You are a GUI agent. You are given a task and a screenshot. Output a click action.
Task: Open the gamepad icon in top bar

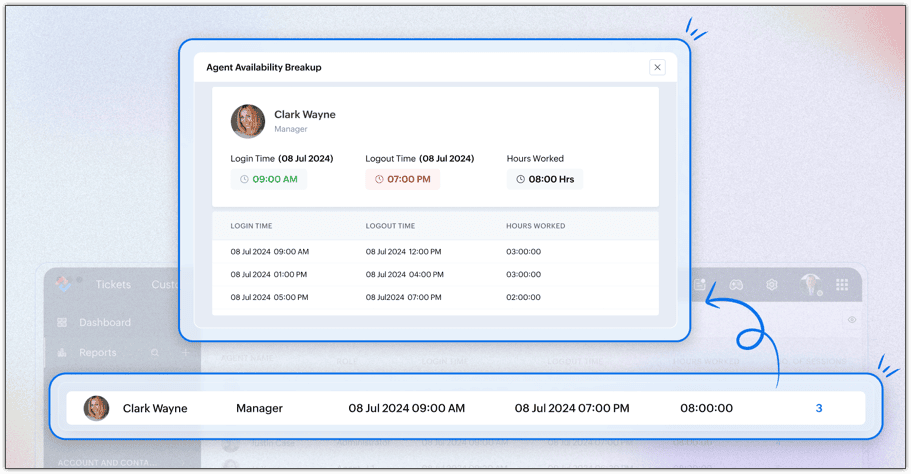pyautogui.click(x=736, y=285)
